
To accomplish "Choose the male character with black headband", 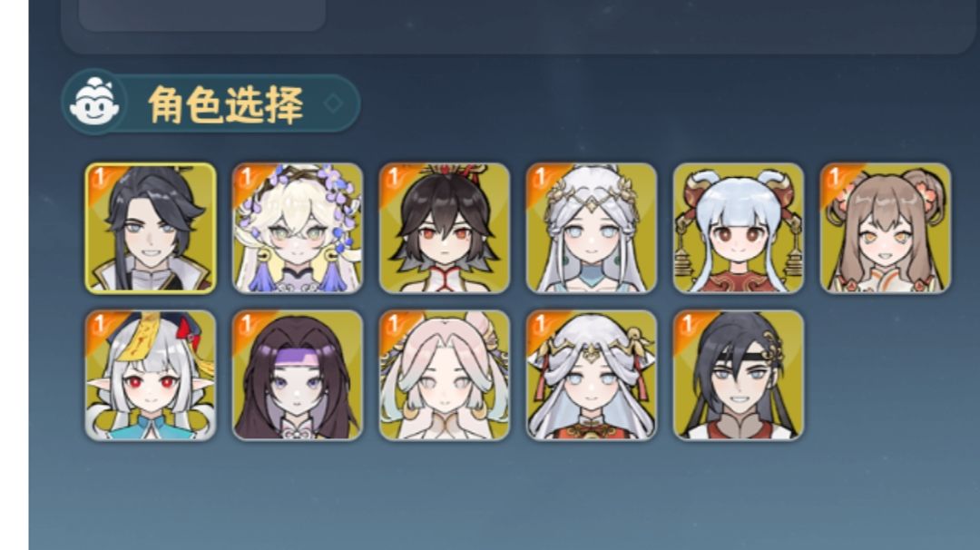I will [x=738, y=376].
